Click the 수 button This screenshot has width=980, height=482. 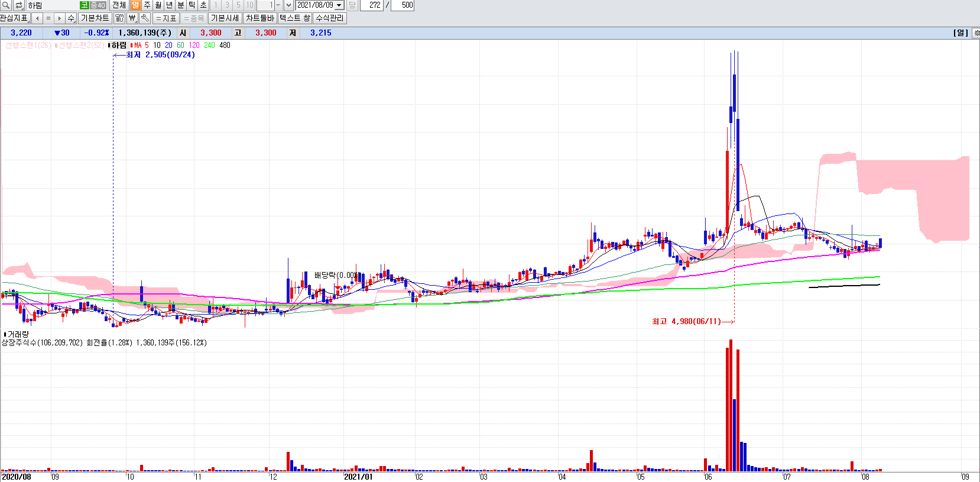point(71,18)
